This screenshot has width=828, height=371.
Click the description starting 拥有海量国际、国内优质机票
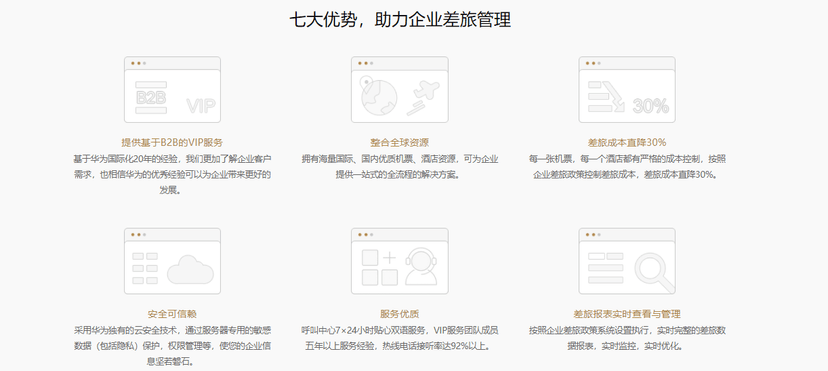pos(400,167)
